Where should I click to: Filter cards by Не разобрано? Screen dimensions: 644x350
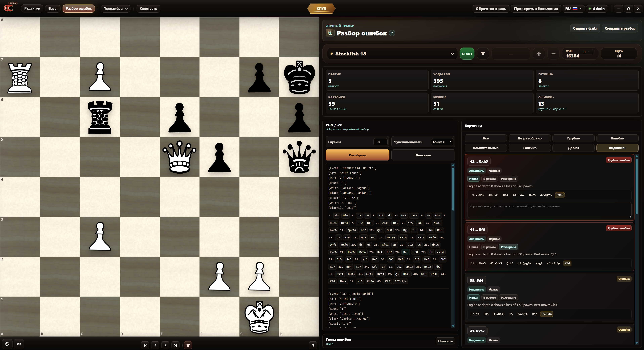click(x=529, y=138)
